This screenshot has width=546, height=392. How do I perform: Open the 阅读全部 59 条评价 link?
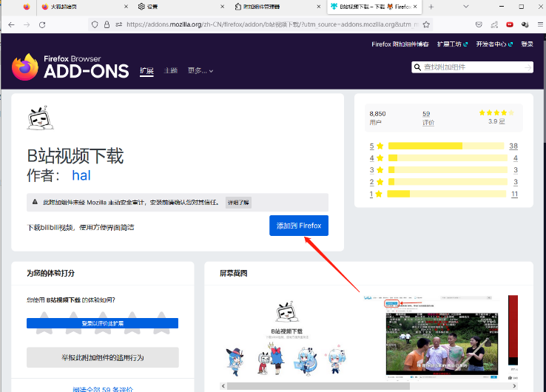tap(103, 389)
